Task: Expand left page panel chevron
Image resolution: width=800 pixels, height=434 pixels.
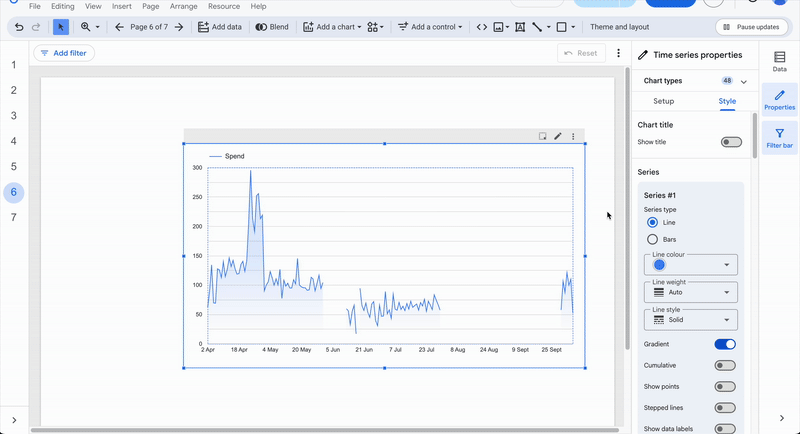Action: pyautogui.click(x=14, y=420)
